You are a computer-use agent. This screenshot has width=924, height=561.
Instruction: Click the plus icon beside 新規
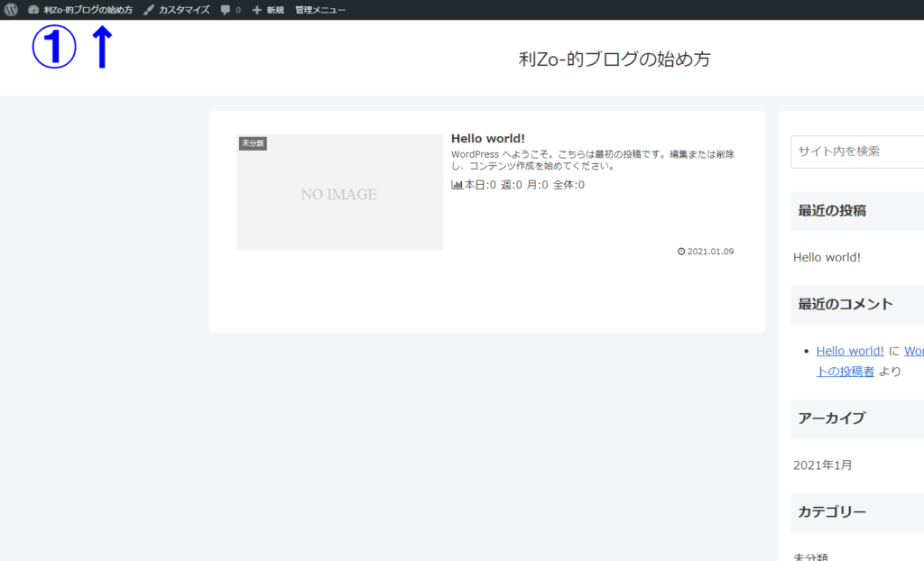point(256,10)
